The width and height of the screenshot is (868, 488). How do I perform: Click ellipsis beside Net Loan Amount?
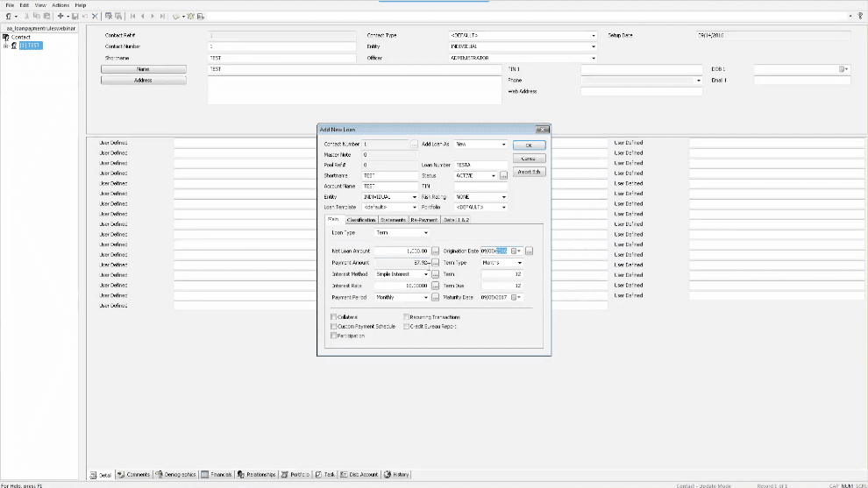435,251
